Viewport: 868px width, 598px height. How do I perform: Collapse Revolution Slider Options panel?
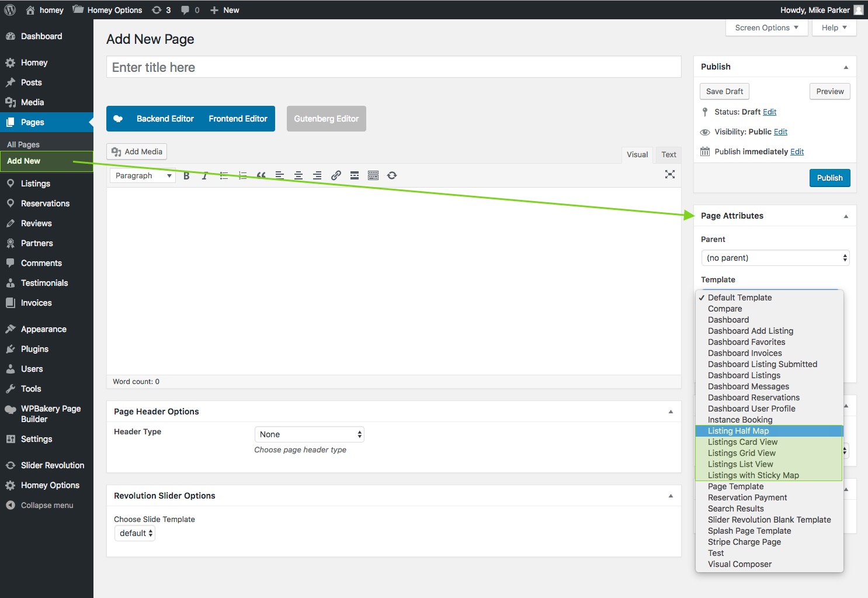click(x=671, y=496)
